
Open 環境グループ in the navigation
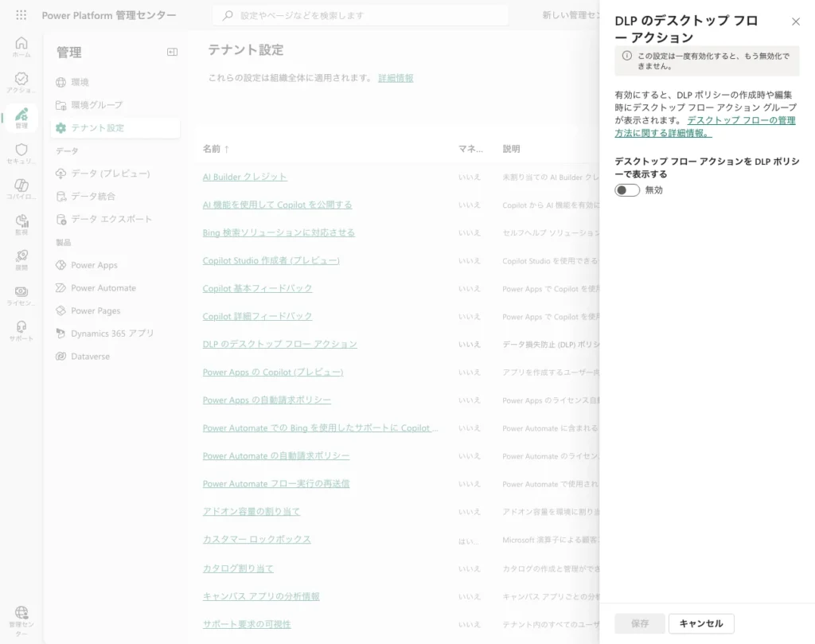115,105
